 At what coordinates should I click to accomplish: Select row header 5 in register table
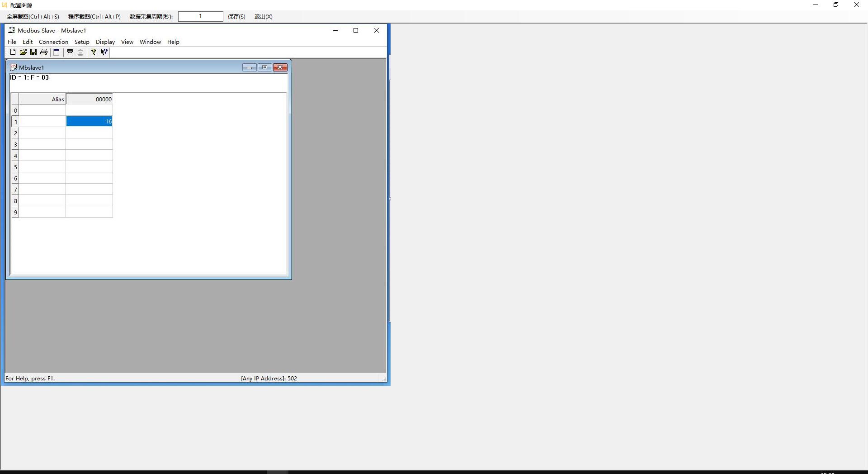click(15, 167)
